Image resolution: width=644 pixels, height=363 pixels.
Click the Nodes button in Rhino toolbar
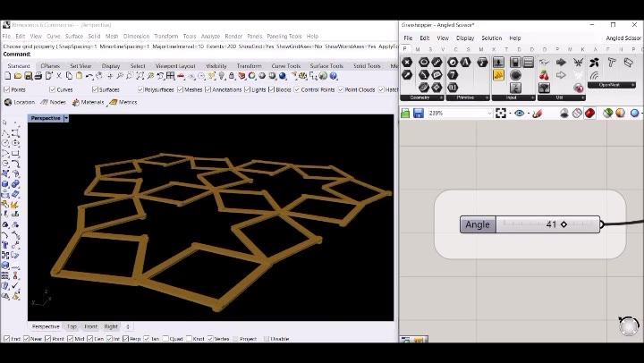click(x=54, y=102)
